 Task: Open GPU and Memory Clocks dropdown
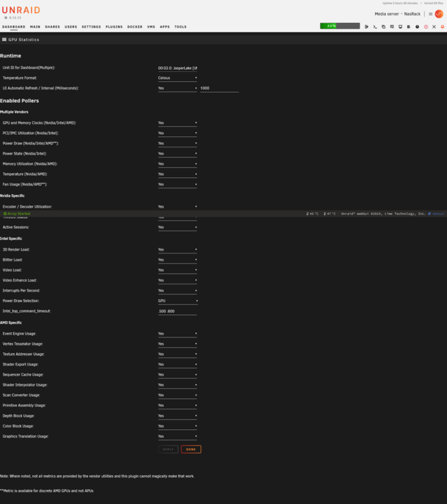coord(177,123)
